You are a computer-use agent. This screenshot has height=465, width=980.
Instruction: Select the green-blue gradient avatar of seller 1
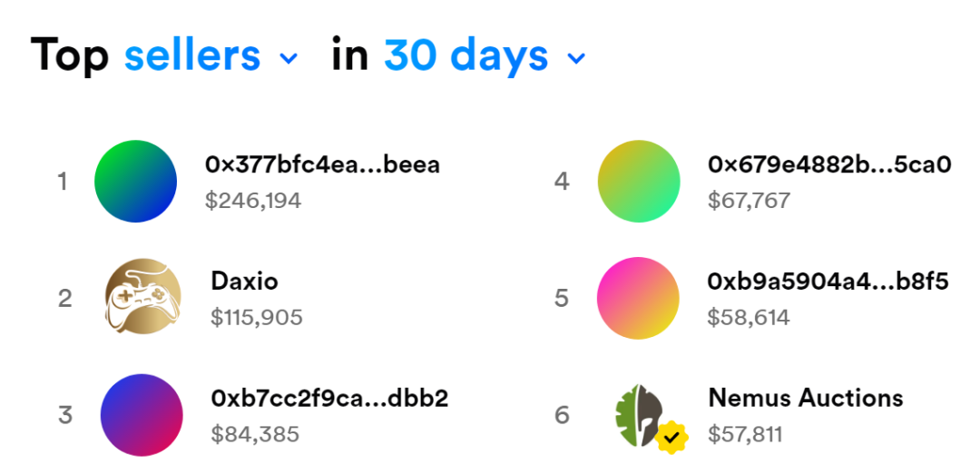(135, 181)
